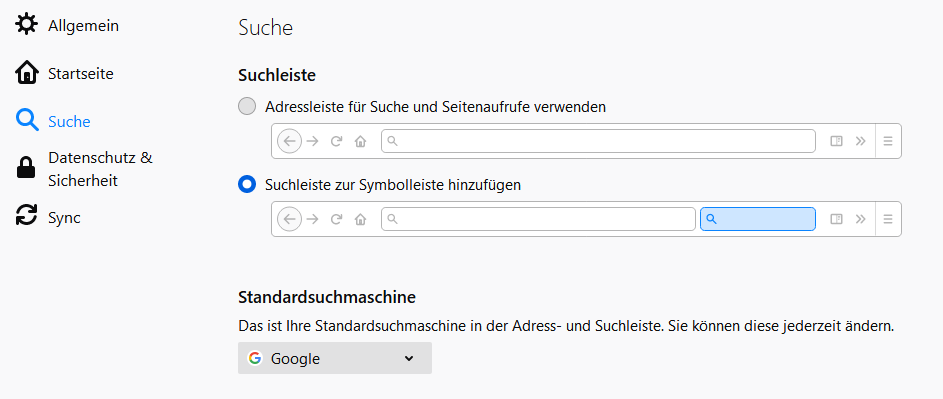Click overflow chevrons in the lower toolbar preview
The image size is (943, 399).
point(861,219)
